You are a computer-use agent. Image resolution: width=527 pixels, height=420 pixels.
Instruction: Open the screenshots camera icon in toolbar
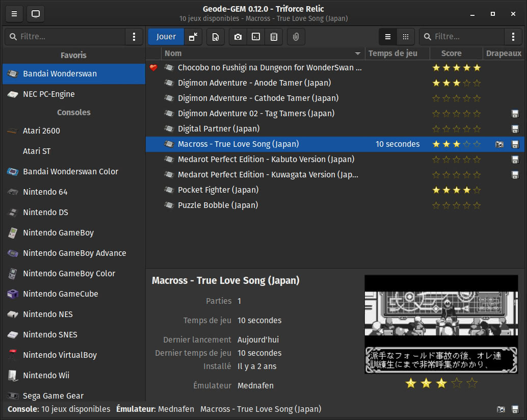(238, 37)
